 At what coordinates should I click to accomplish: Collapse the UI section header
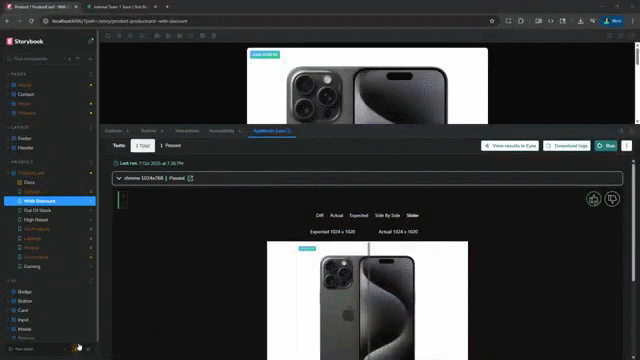point(12,281)
